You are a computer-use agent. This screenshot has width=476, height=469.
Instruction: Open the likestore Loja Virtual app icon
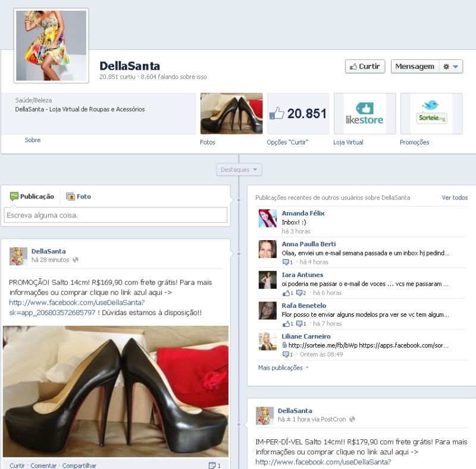(364, 114)
